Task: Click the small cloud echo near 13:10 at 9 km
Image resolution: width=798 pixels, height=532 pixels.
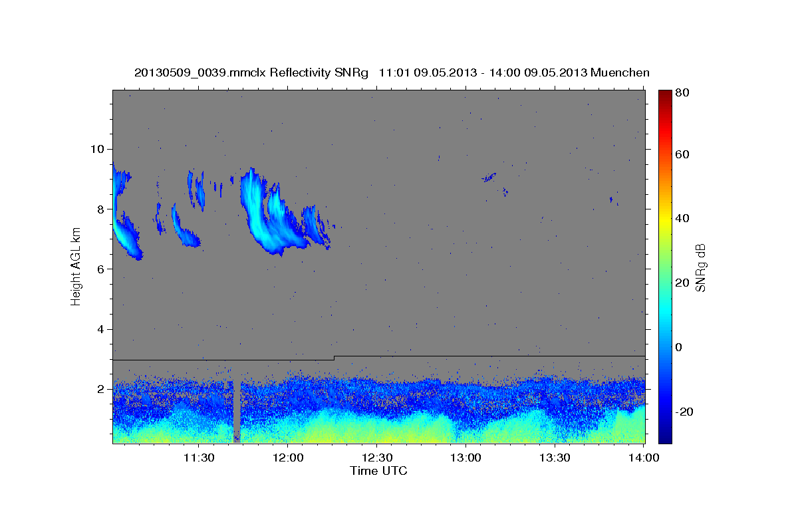Action: [x=489, y=177]
